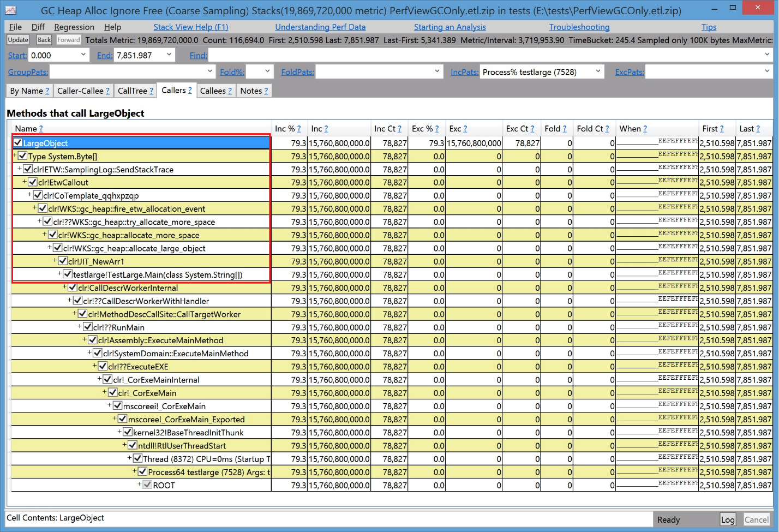
Task: Open the End time dropdown
Action: pos(169,55)
